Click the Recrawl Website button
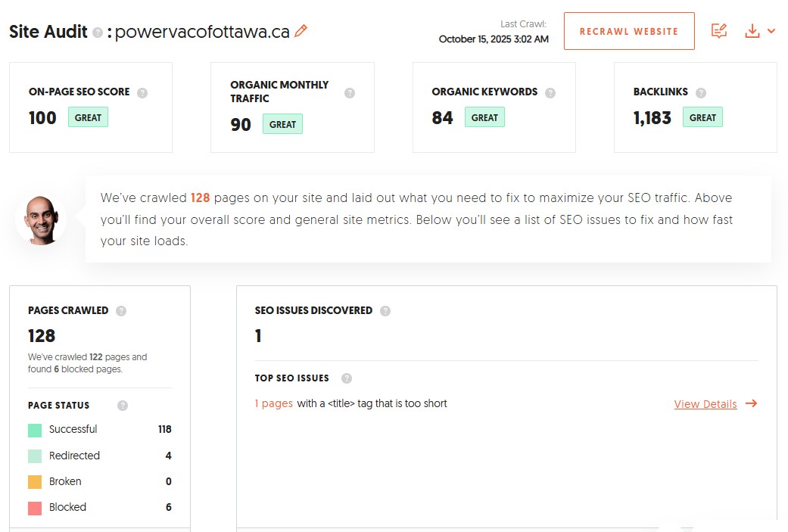 [628, 31]
